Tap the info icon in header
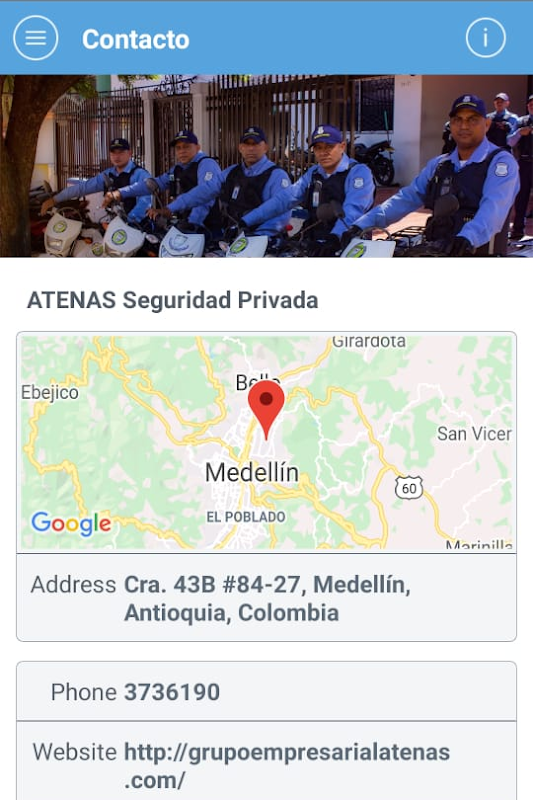Viewport: 533px width, 800px height. pyautogui.click(x=486, y=38)
